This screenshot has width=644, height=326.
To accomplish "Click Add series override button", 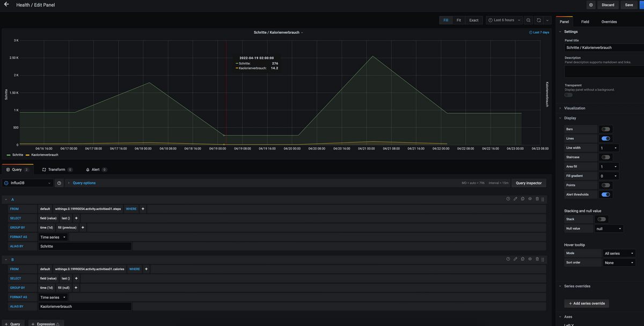I will coord(587,303).
